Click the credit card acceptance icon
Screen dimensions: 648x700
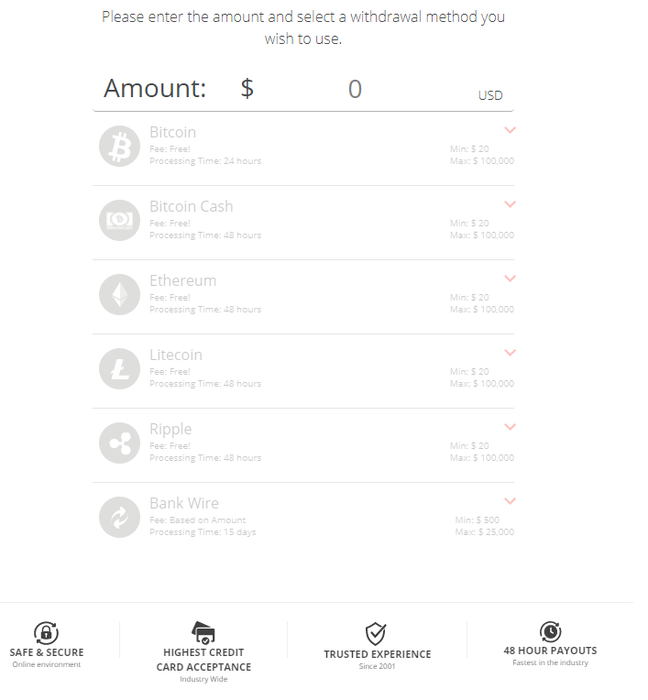click(x=204, y=633)
